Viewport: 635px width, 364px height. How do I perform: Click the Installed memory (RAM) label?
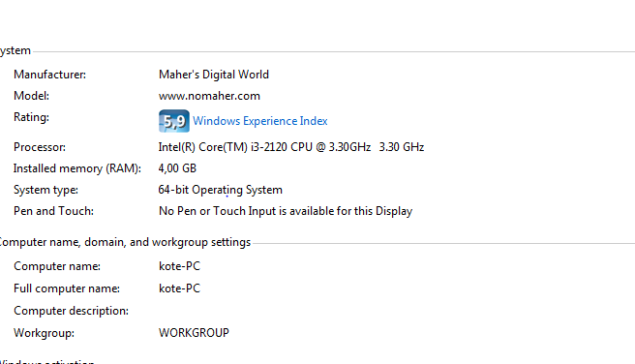(x=76, y=168)
